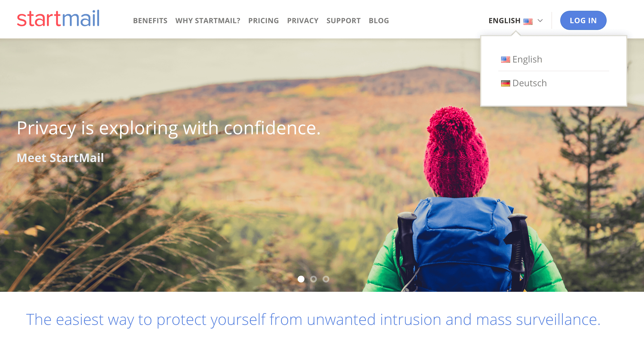Select the first carousel slide dot
This screenshot has width=644, height=341.
coord(301,279)
